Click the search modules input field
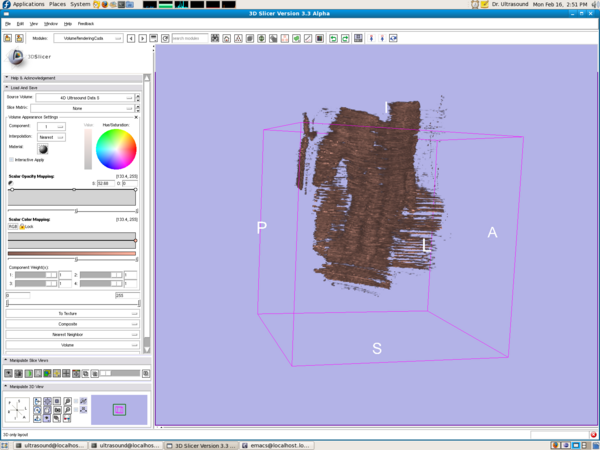Viewport: 600px width, 450px height. [190, 38]
